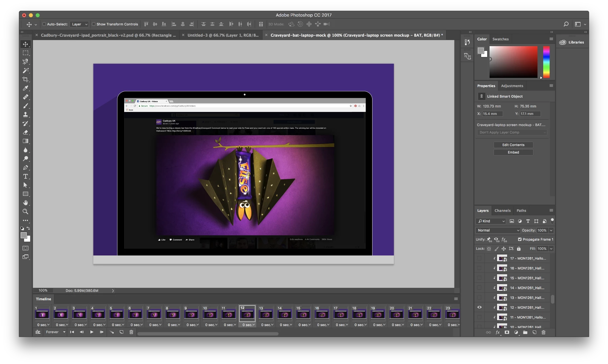Switch to the Paths tab

coord(521,211)
